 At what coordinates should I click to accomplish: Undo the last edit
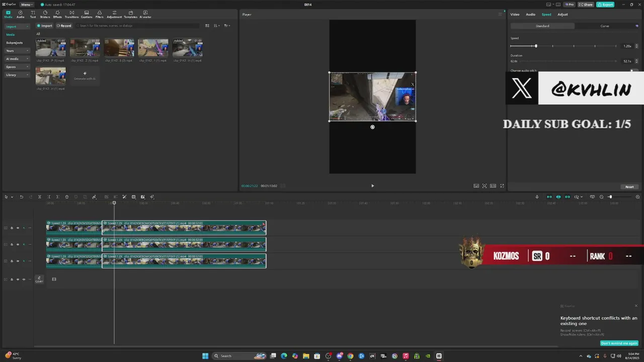point(21,197)
